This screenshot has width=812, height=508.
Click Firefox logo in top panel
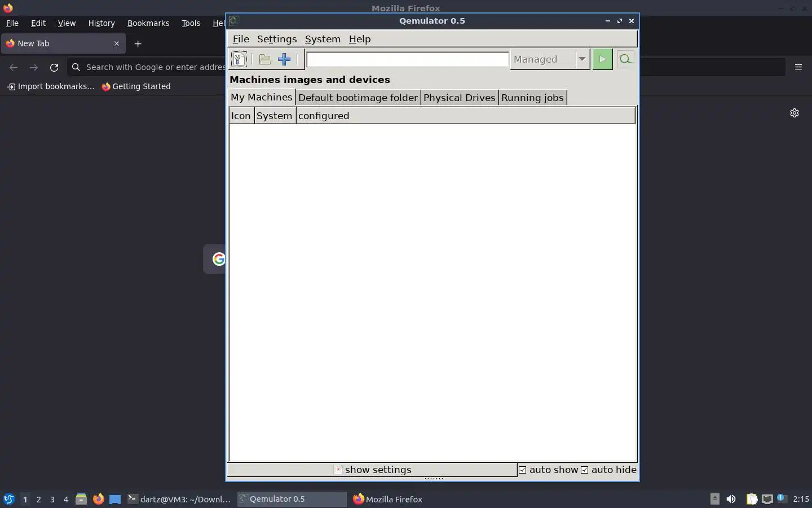[x=8, y=8]
